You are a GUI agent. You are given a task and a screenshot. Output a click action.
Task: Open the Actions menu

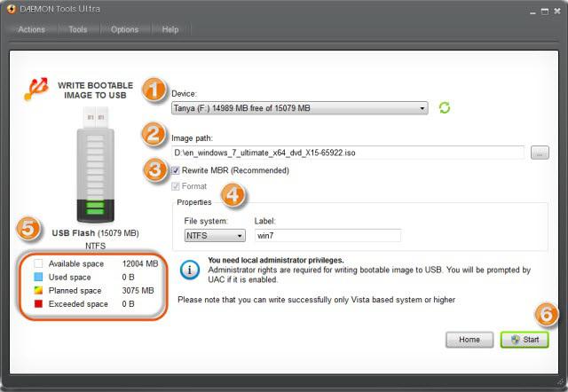point(32,29)
